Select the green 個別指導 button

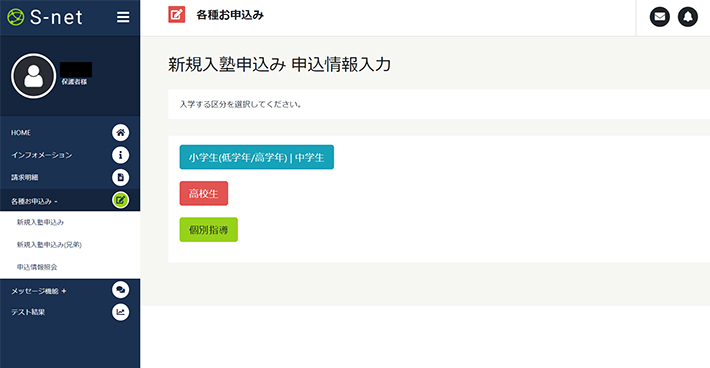(x=209, y=229)
